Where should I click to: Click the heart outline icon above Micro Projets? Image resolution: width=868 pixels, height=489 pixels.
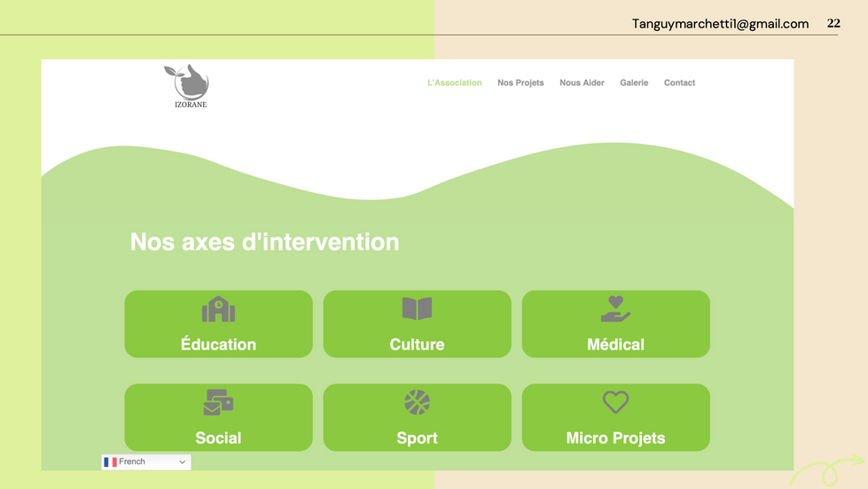point(615,402)
